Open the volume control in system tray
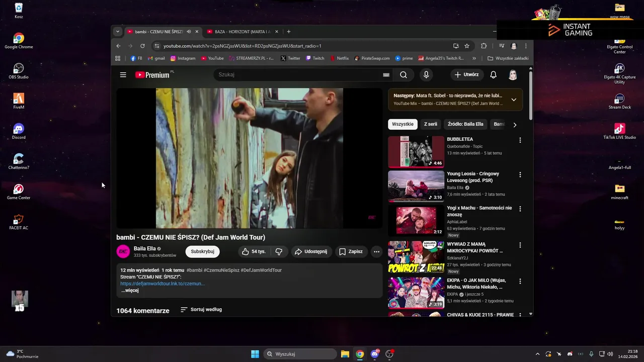644x362 pixels. pos(610,354)
